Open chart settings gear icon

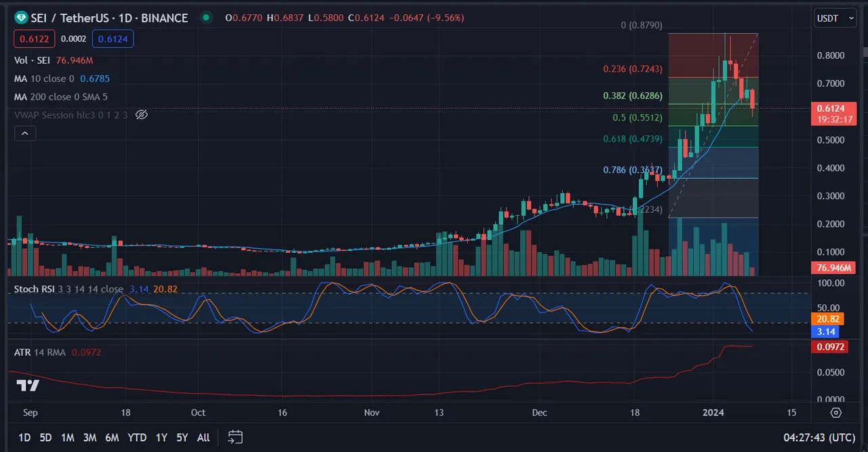(835, 412)
